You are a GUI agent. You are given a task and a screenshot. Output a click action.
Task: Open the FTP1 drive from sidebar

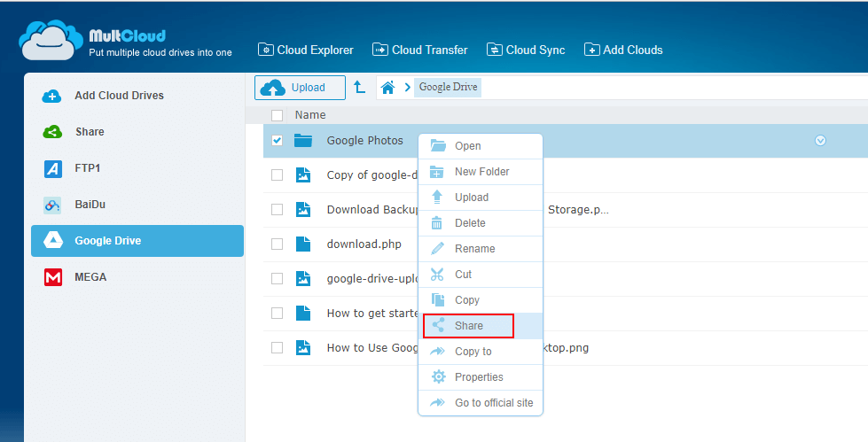pos(89,168)
